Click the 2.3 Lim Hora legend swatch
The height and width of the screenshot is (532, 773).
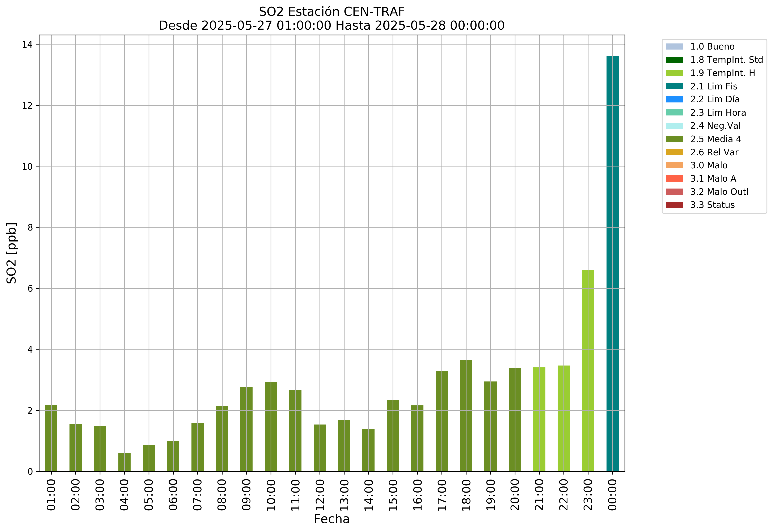674,113
